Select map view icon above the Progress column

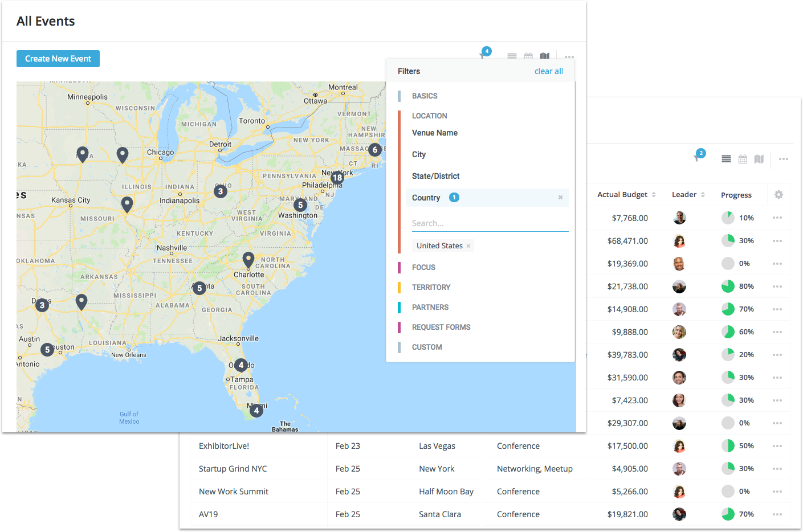point(759,159)
